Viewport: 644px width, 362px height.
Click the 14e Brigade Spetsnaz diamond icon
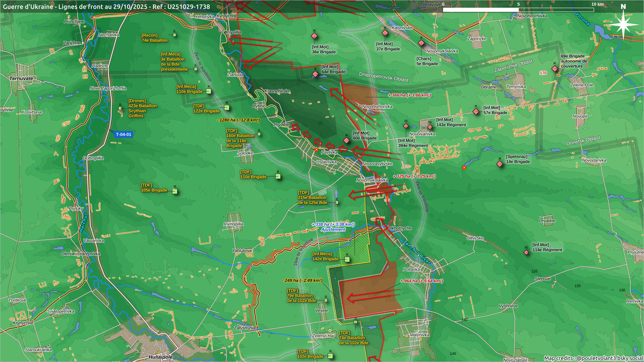pos(500,164)
